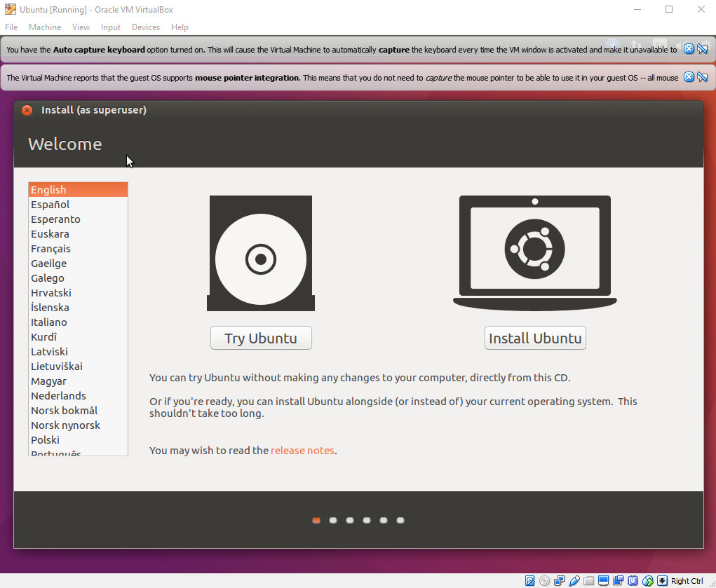Viewport: 716px width, 588px height.
Task: Select Polski in the language list
Action: click(x=78, y=440)
